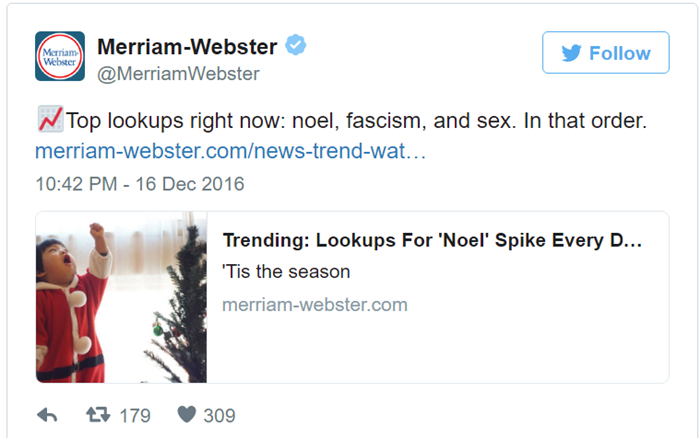
Task: Click the merriam-webster.com domain in the card
Action: (x=314, y=304)
